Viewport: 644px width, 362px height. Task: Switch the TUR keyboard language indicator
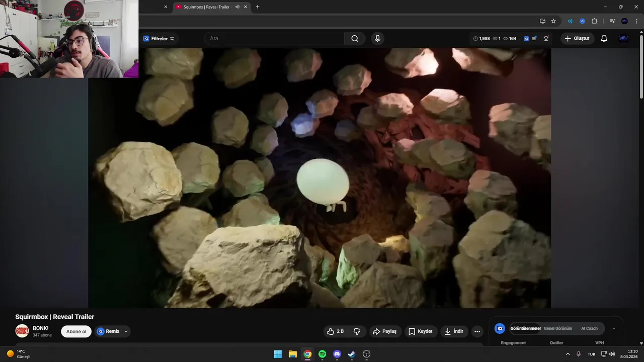pos(591,354)
